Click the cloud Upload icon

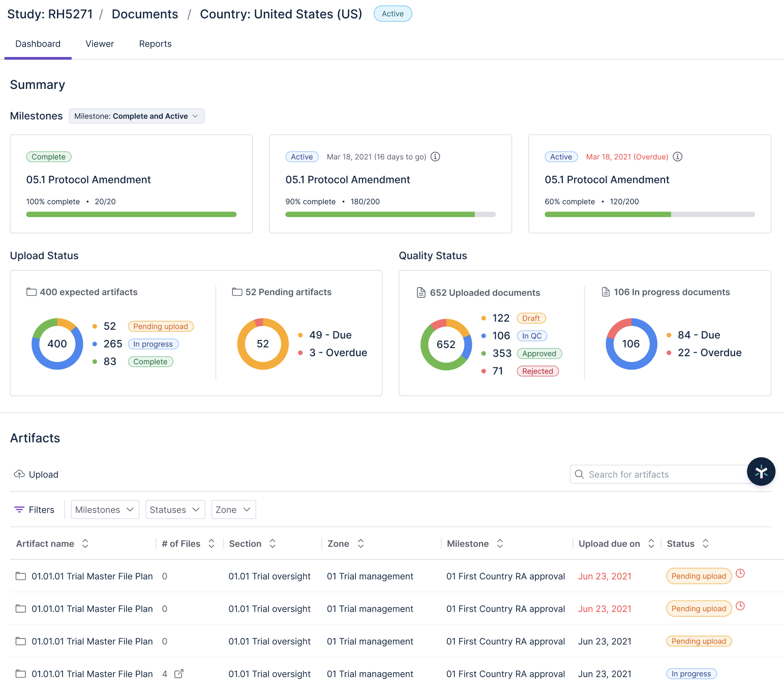(19, 474)
